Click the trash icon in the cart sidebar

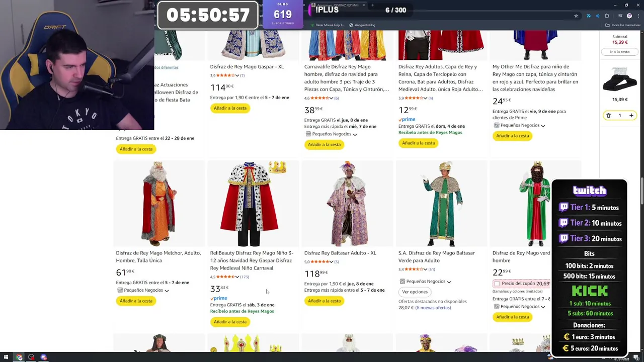click(608, 116)
